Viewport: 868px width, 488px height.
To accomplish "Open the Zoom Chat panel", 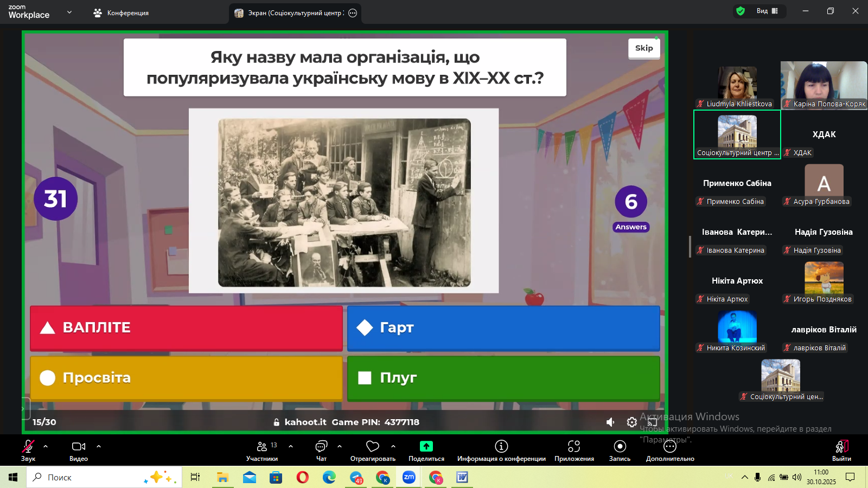I will (x=321, y=446).
